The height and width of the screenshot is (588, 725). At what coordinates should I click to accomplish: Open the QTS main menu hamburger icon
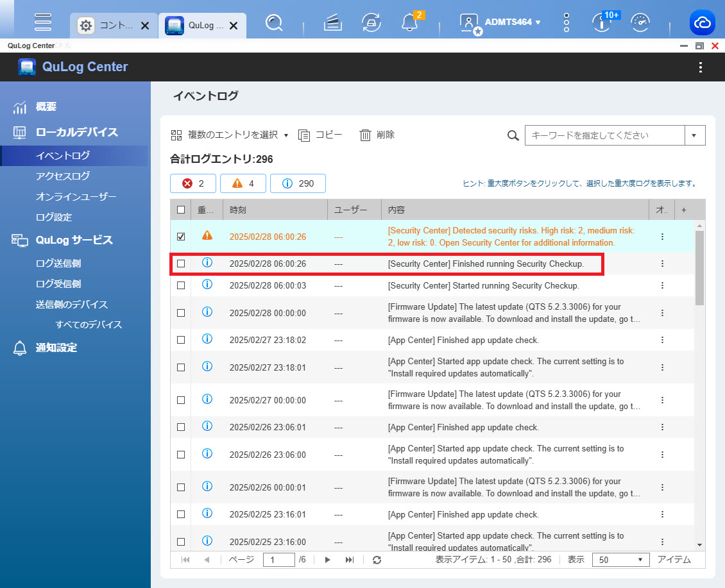coord(42,22)
